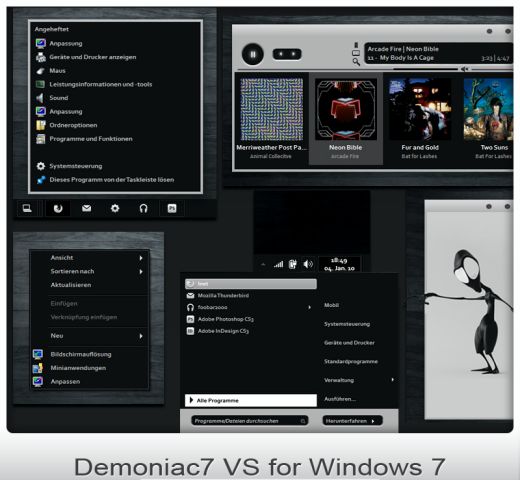
Task: Open Leistungsinformationen und -tools entry
Action: tap(101, 84)
